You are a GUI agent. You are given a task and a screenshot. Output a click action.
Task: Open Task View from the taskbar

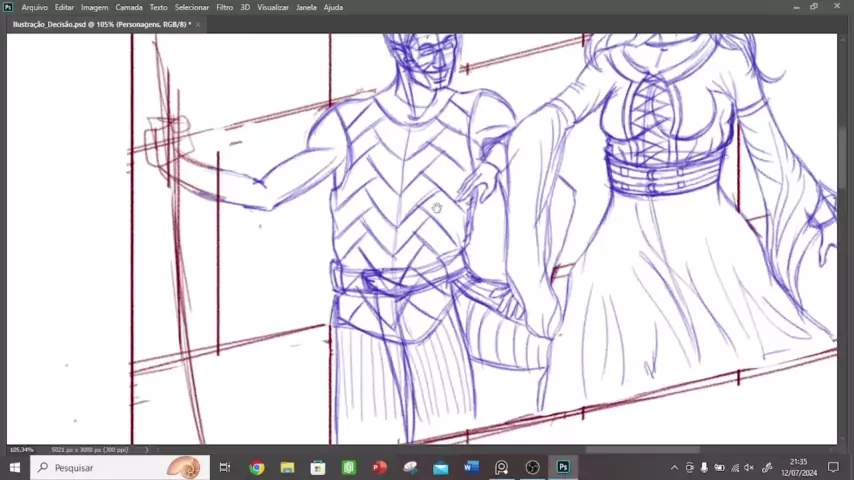pyautogui.click(x=225, y=467)
